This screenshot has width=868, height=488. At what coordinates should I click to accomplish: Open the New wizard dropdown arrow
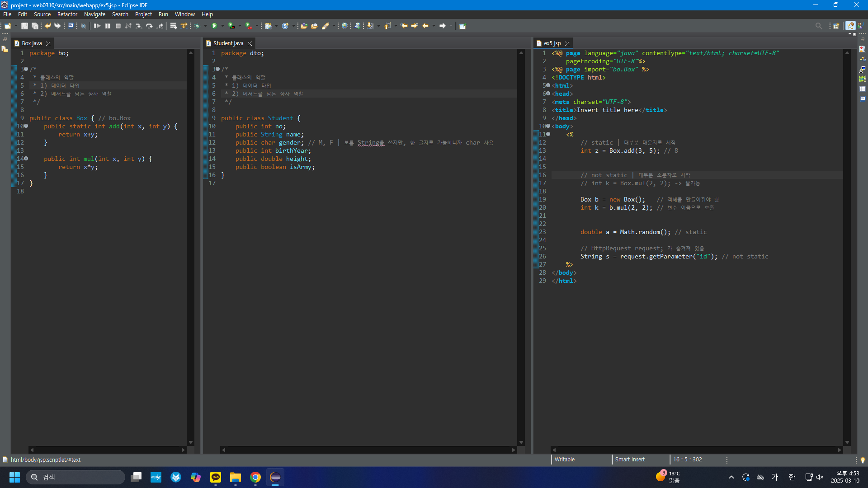[16, 26]
